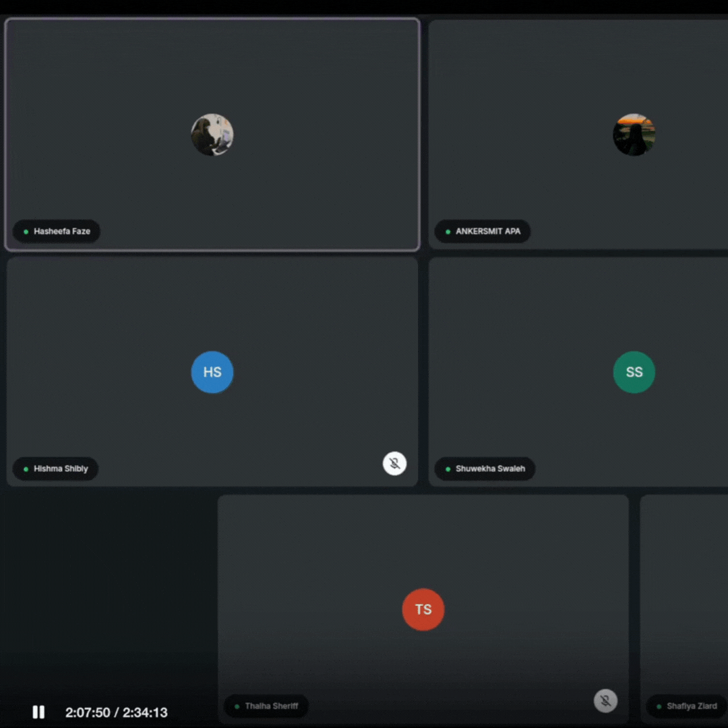Screen dimensions: 728x728
Task: Click Hasheefa Faze's profile photo
Action: click(x=212, y=135)
